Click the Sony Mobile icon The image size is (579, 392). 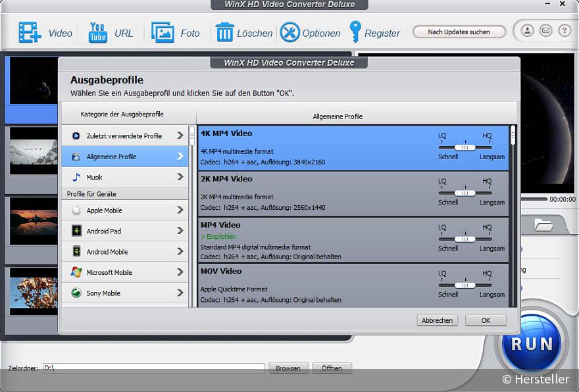76,293
